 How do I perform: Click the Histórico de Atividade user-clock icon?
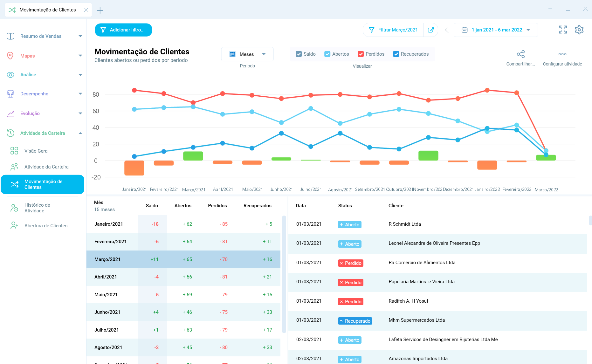tap(14, 208)
